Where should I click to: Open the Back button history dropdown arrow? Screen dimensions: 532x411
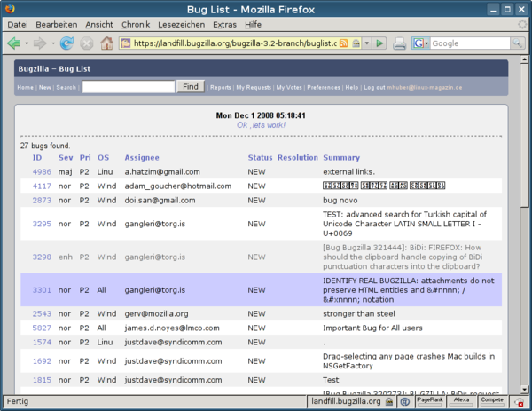tap(27, 43)
